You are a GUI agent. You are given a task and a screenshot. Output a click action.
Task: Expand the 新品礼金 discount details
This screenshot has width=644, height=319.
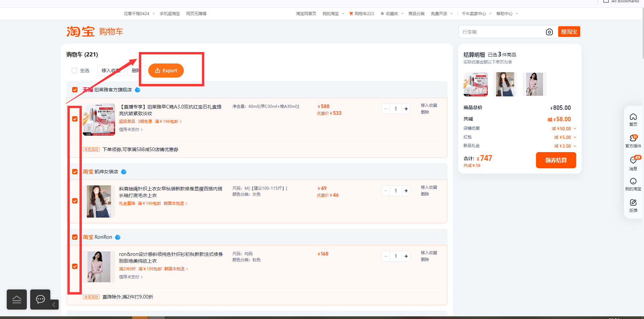575,146
